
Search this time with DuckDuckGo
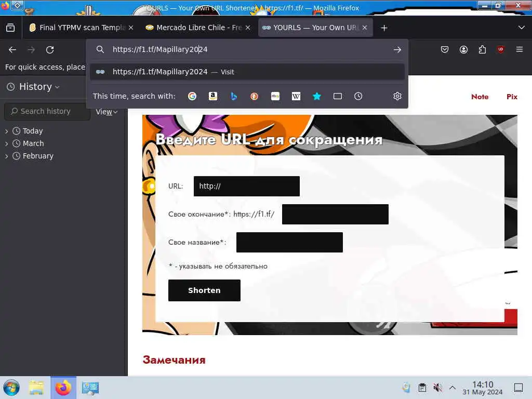254,96
